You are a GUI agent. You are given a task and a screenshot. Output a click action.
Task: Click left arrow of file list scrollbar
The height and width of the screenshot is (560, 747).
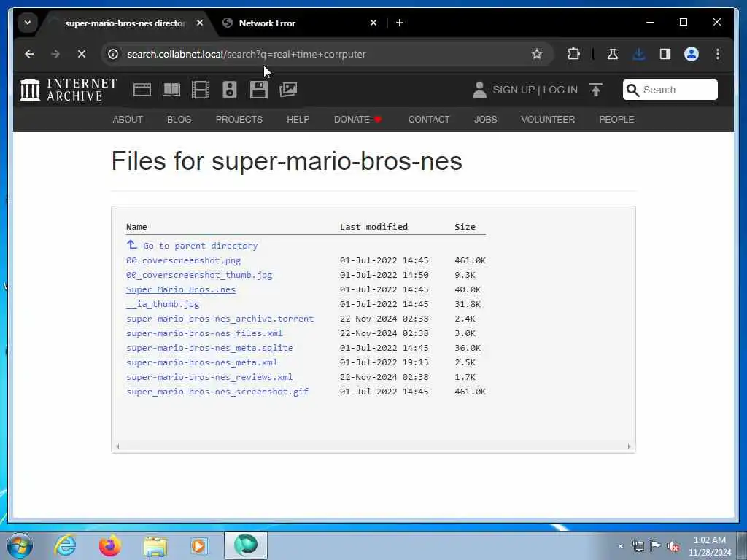pos(117,447)
